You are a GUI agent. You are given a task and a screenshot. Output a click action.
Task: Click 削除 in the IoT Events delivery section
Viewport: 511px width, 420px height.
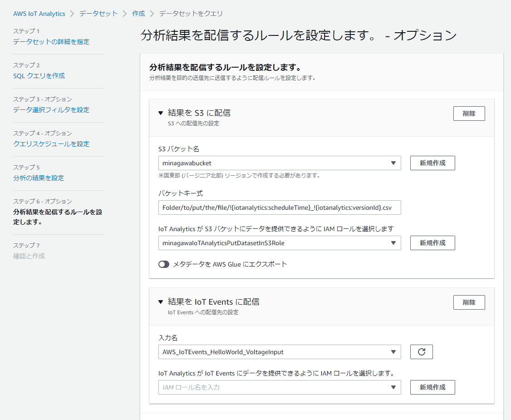469,302
